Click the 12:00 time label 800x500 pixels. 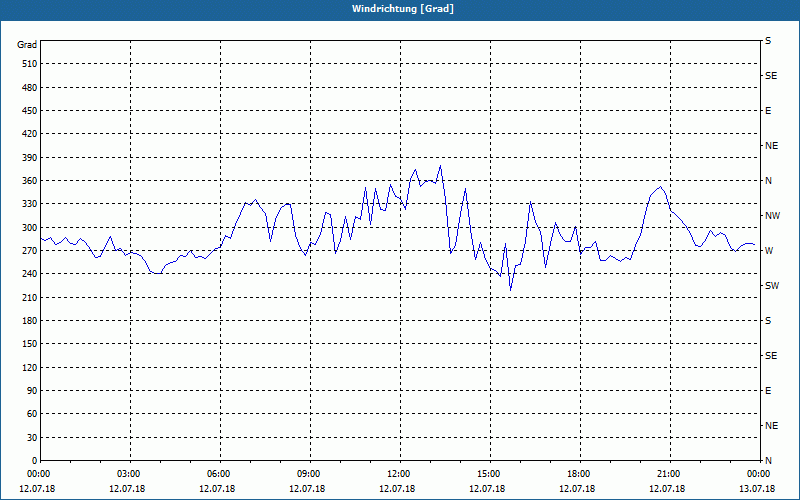coord(398,474)
